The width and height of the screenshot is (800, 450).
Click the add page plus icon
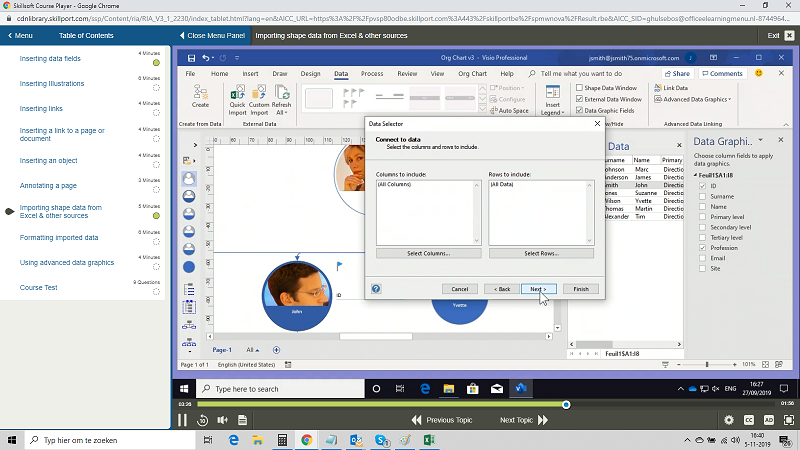pos(276,350)
